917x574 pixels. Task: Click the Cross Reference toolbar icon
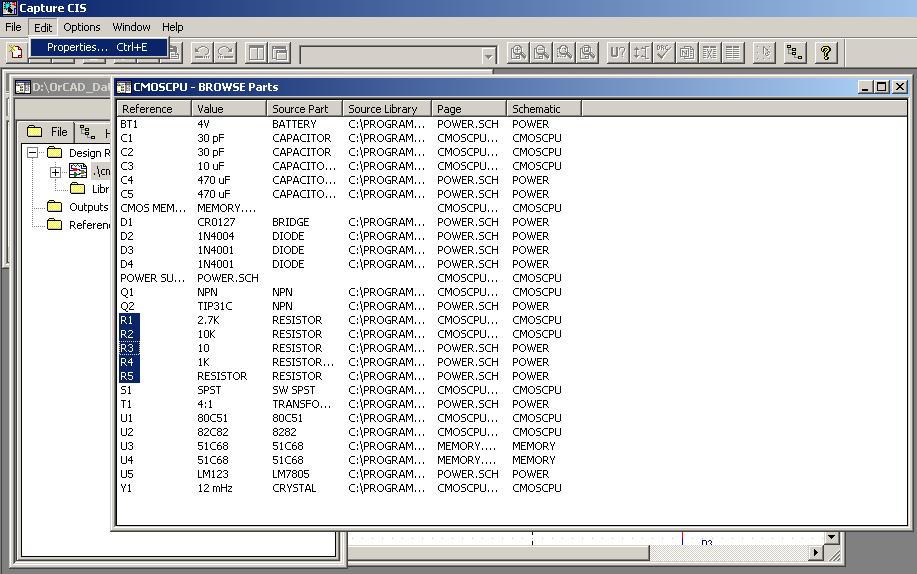point(709,53)
